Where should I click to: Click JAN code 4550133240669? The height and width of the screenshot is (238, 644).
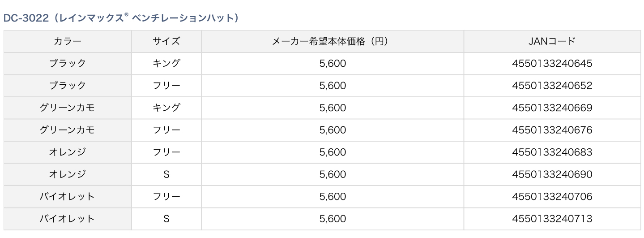tap(552, 108)
